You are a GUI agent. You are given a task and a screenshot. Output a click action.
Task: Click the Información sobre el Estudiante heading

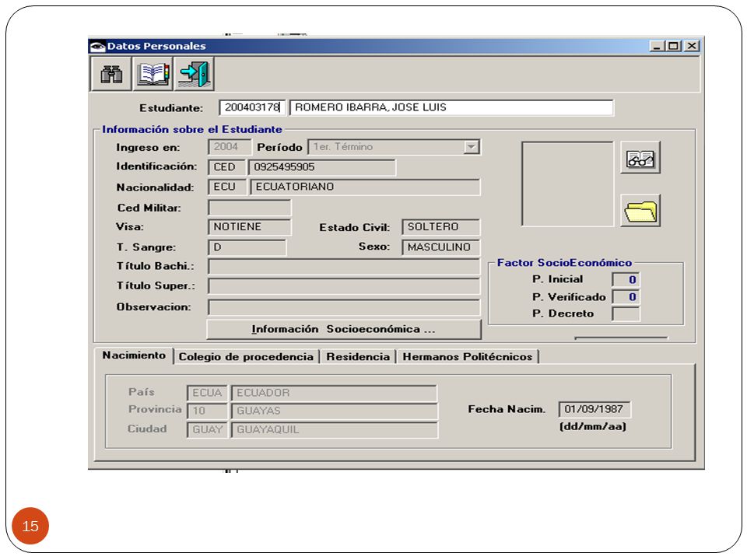[x=192, y=130]
